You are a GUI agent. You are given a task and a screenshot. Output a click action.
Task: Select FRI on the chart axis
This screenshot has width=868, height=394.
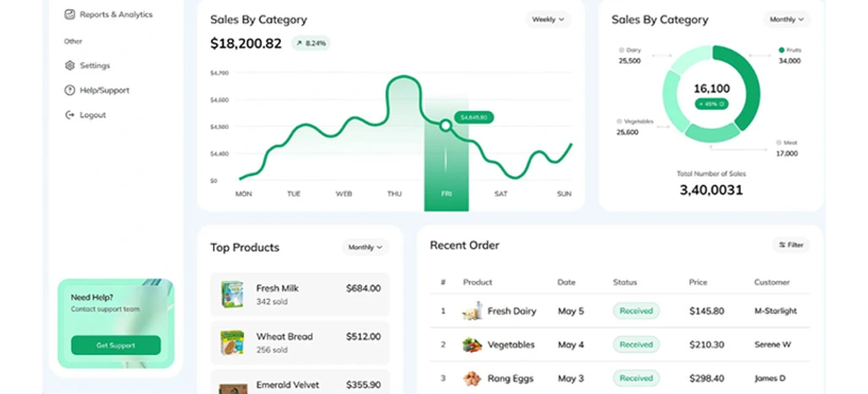(446, 194)
